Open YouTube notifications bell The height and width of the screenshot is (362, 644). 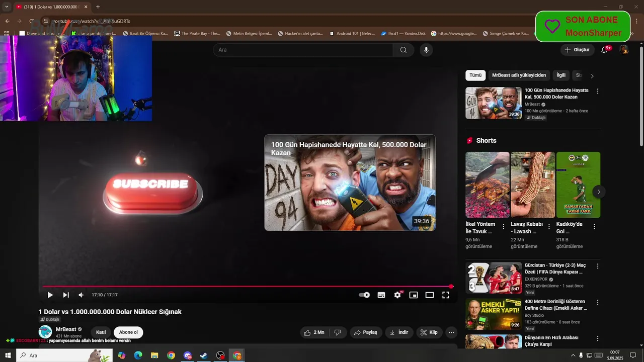coord(604,50)
